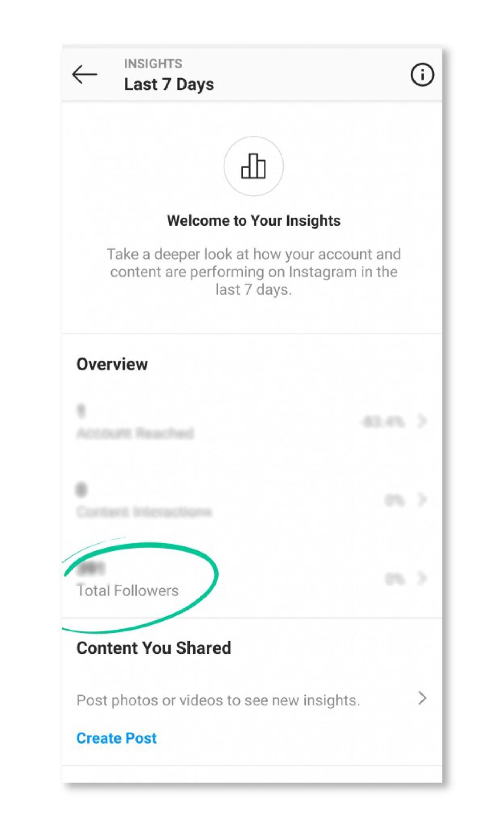The width and height of the screenshot is (504, 827).
Task: Click the Content You Shared heading
Action: point(153,648)
